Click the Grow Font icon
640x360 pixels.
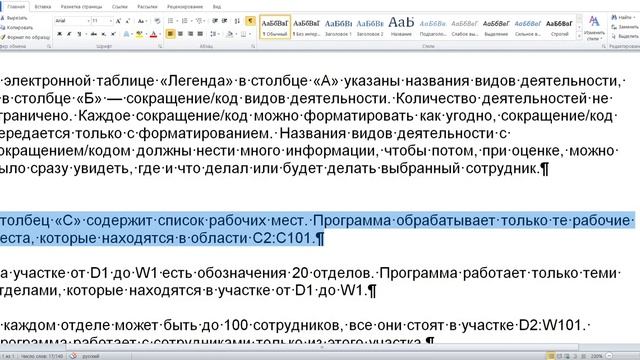click(118, 21)
